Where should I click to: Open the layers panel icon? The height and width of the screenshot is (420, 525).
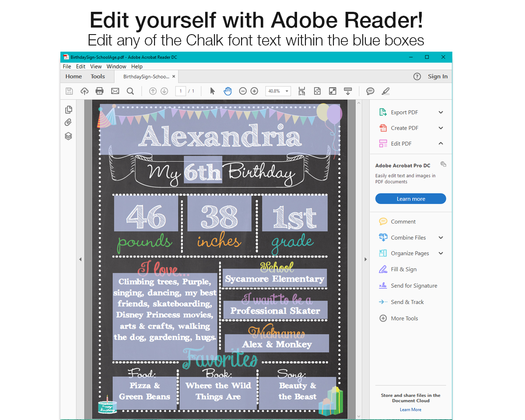68,136
